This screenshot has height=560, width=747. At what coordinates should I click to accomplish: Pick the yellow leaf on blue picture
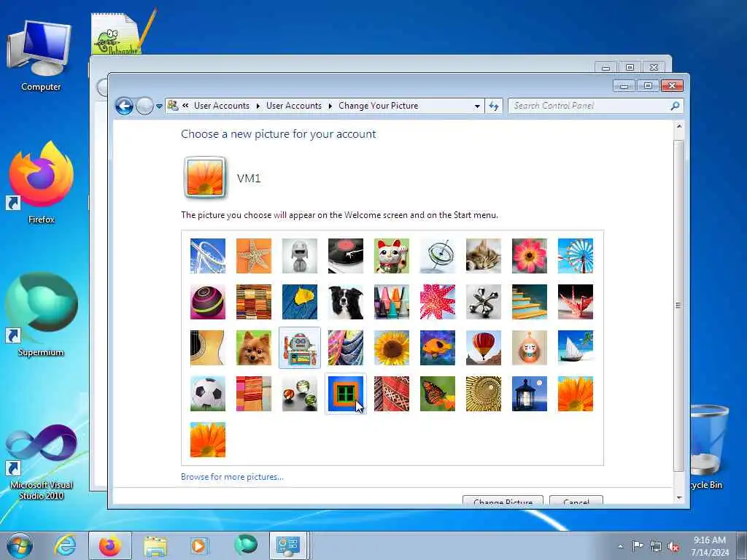300,302
